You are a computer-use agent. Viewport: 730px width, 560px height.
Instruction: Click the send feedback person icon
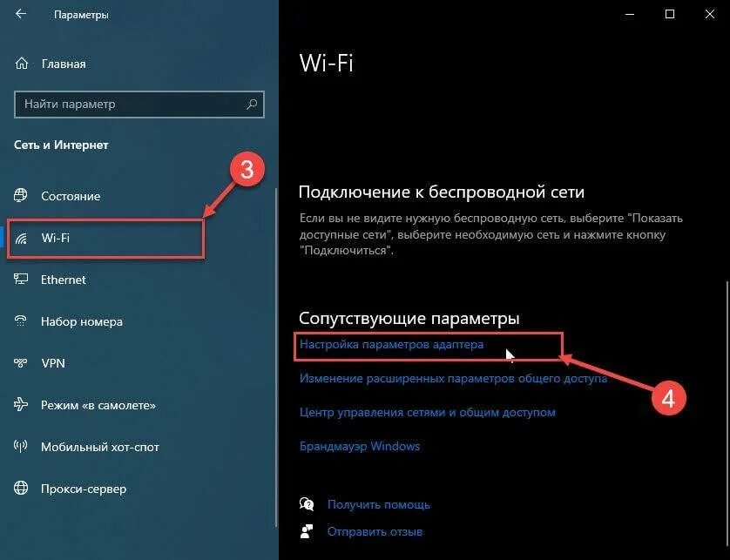307,531
